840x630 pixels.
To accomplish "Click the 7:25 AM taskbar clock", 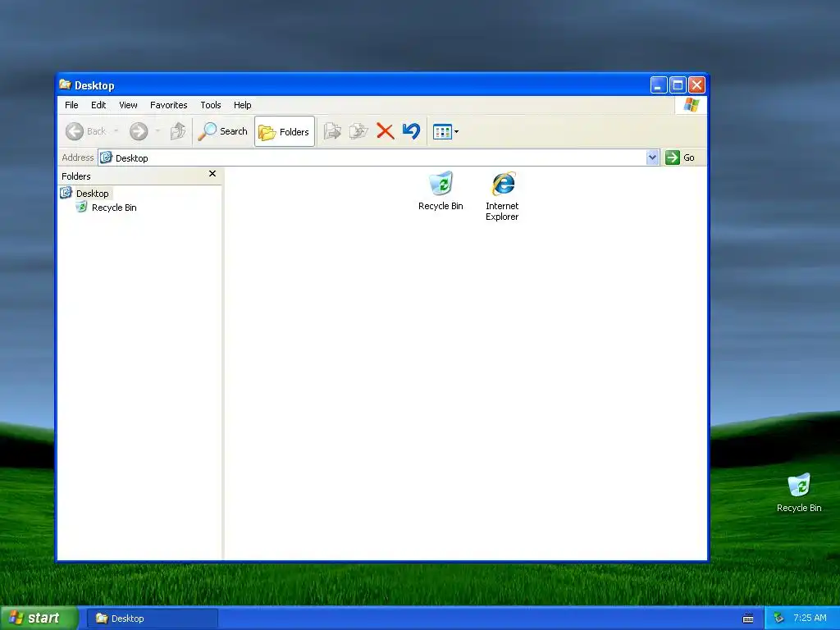I will click(810, 619).
